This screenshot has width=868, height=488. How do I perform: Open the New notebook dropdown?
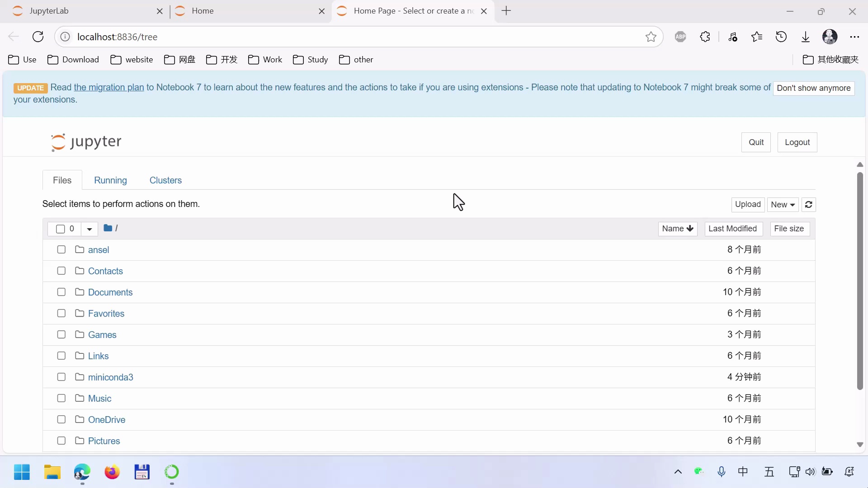pyautogui.click(x=783, y=205)
